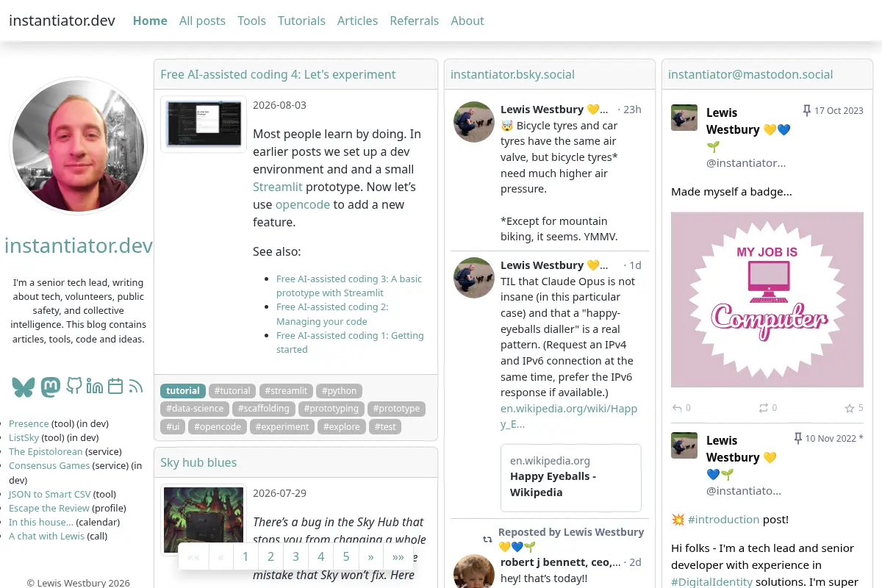Viewport: 882px width, 588px height.
Task: Filter by the #prototype tag
Action: point(396,409)
